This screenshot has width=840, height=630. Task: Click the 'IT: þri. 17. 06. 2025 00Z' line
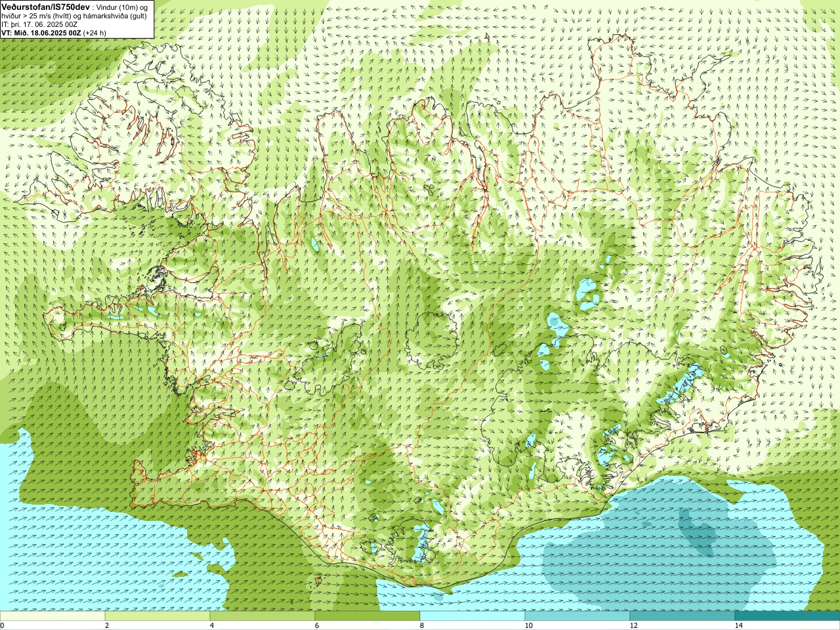click(39, 24)
